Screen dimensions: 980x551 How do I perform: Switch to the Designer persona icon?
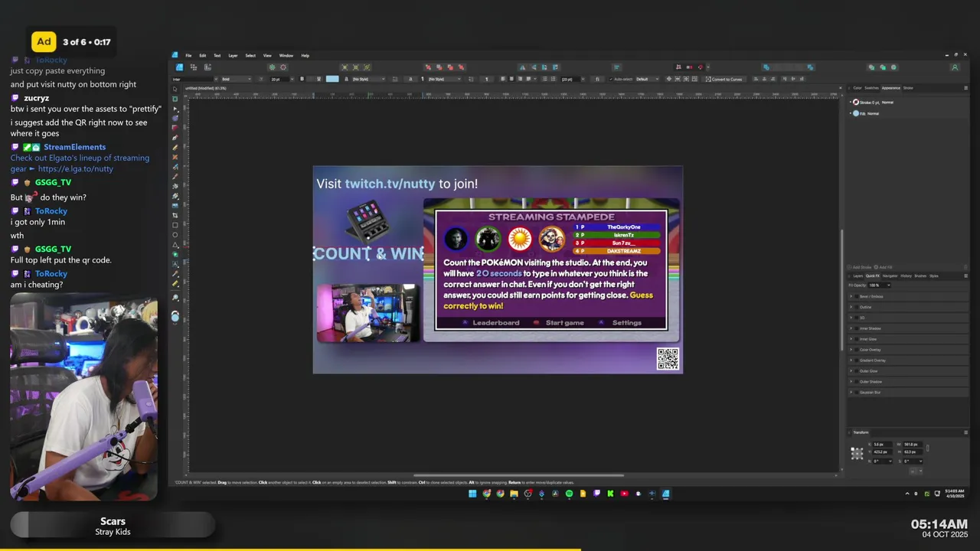coord(179,67)
